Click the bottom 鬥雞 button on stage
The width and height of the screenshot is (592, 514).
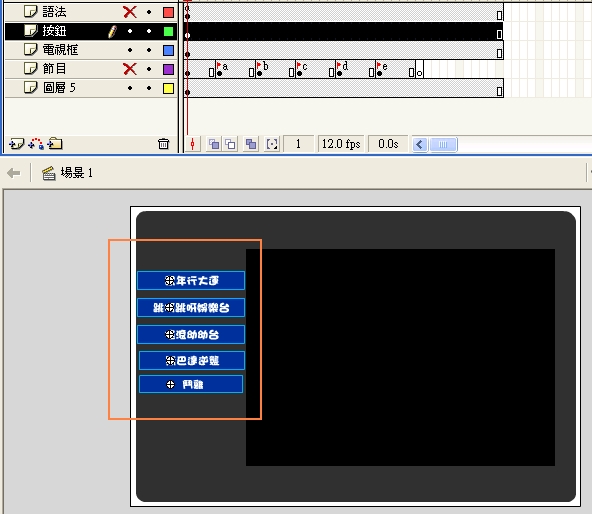[x=191, y=384]
